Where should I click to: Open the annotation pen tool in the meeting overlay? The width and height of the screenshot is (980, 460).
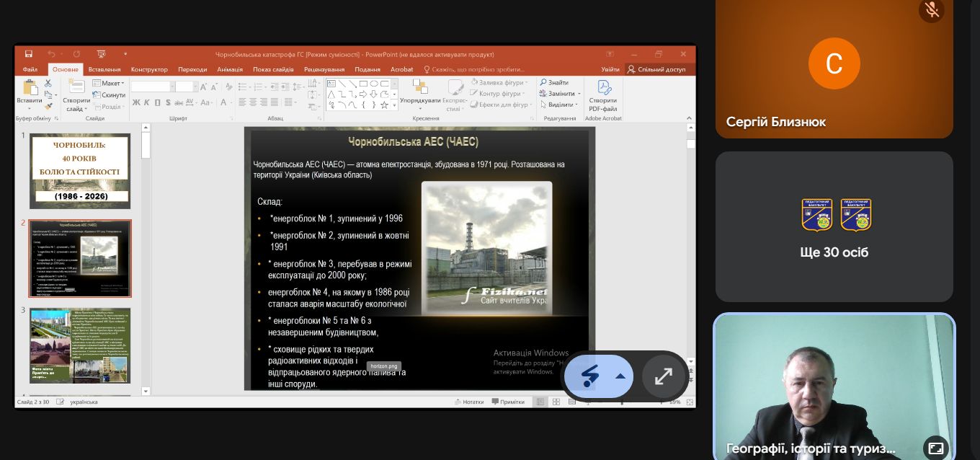[x=590, y=376]
